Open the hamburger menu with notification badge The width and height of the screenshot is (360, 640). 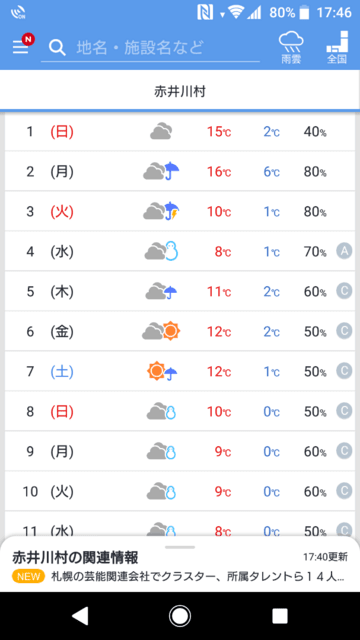(x=23, y=46)
